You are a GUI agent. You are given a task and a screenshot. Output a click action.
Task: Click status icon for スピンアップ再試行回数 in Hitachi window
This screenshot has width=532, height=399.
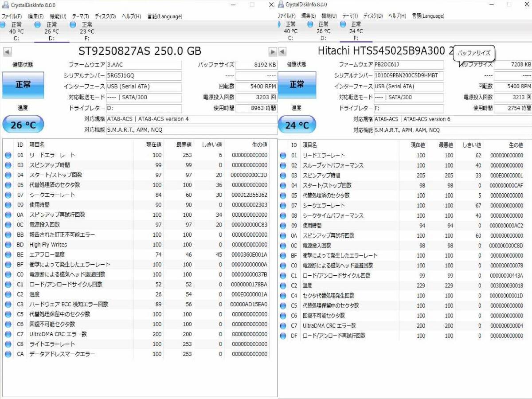[283, 236]
